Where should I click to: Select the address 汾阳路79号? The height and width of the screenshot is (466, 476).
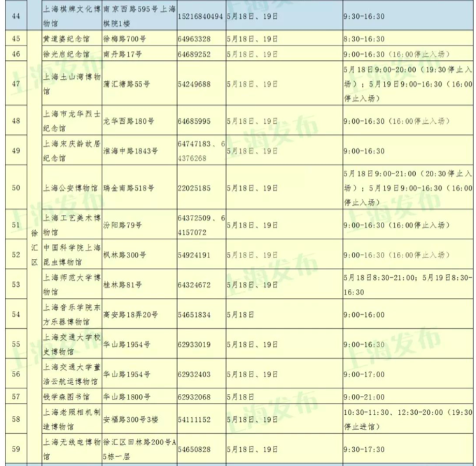[x=122, y=225]
